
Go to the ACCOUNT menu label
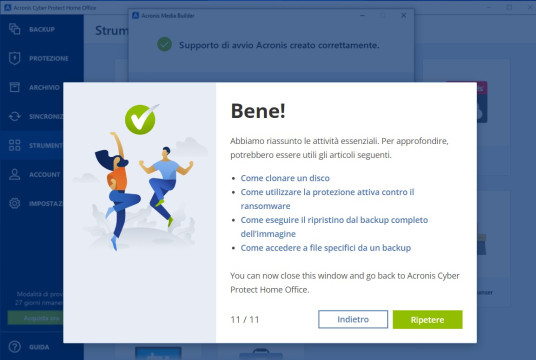(44, 175)
